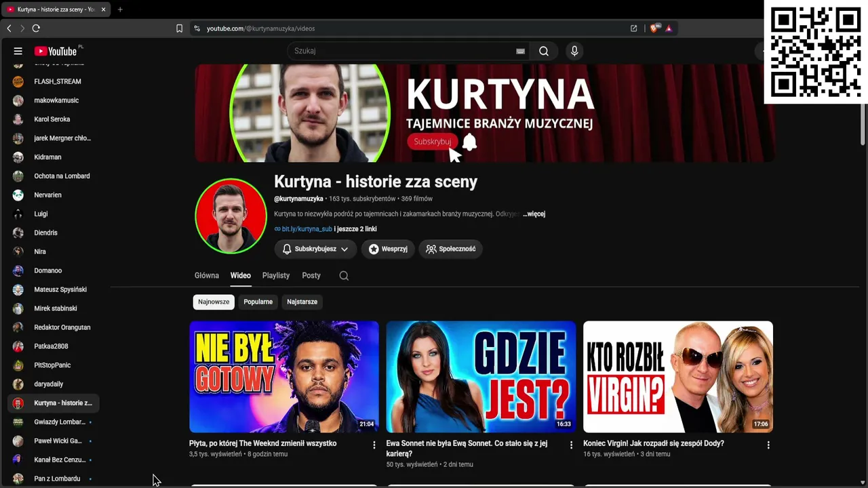Close the Kurtyna YouTube browser tab

[103, 9]
